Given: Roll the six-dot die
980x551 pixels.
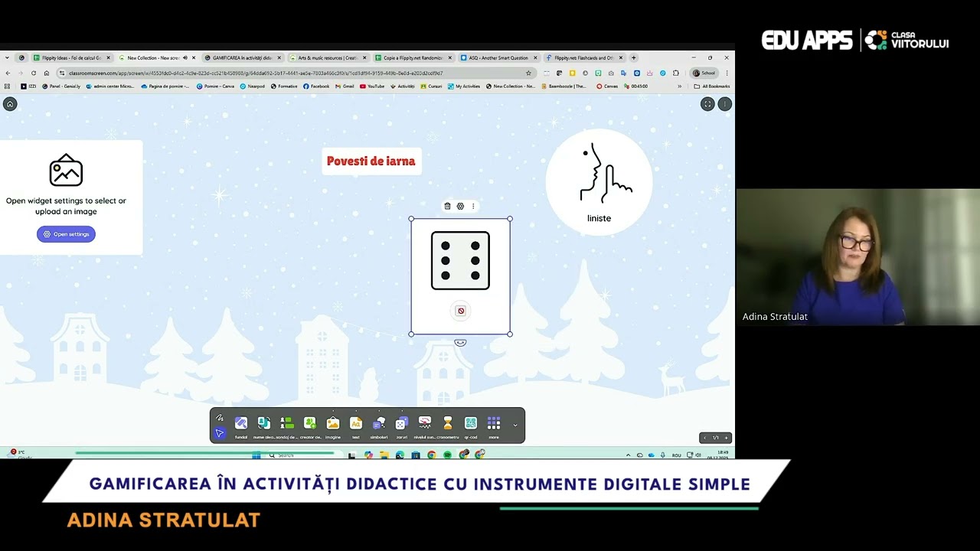Looking at the screenshot, I should (460, 261).
